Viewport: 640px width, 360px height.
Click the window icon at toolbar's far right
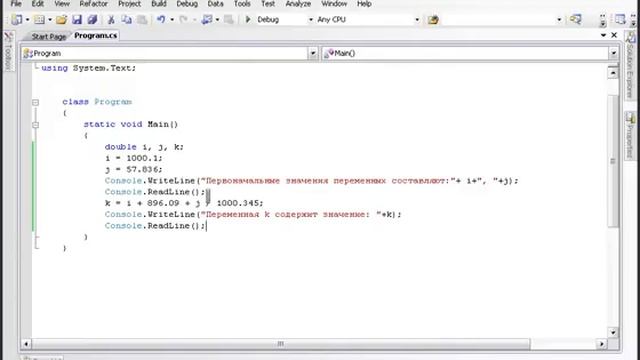tap(620, 19)
